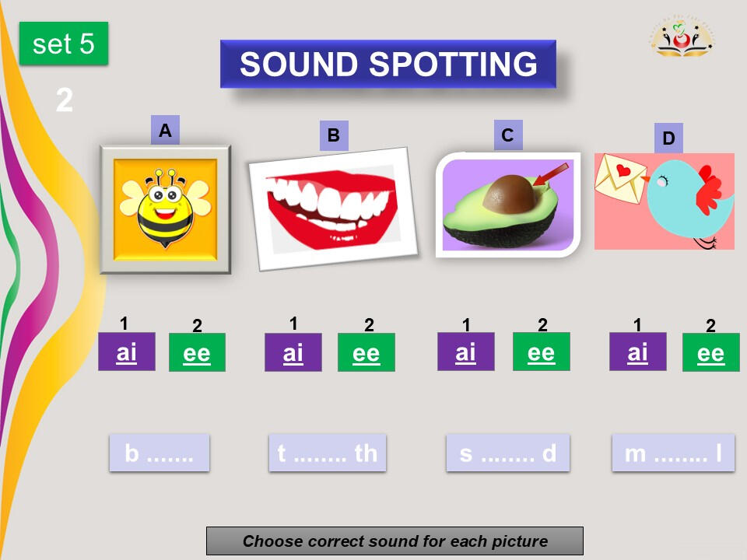Choose 'ee' for the bird picture
Image resolution: width=747 pixels, height=560 pixels.
[x=710, y=352]
